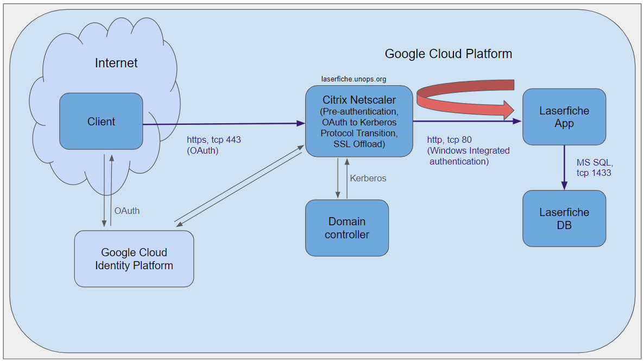Select the '(Windows Integrated authentication)' text
644x361 pixels.
[469, 156]
